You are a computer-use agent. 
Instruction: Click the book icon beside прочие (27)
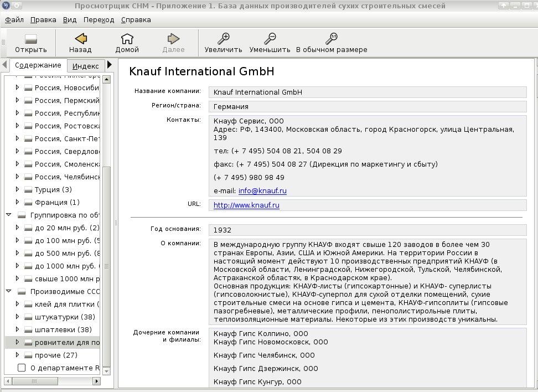28,355
